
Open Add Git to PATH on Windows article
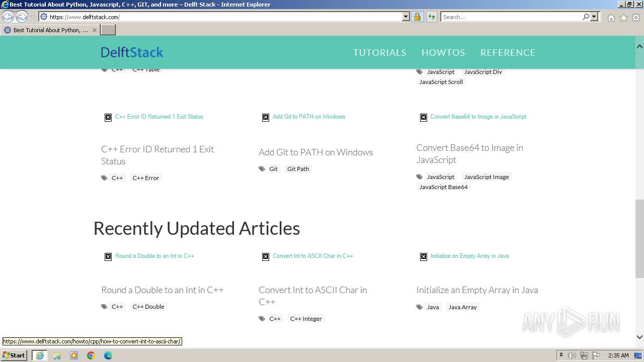coord(315,152)
